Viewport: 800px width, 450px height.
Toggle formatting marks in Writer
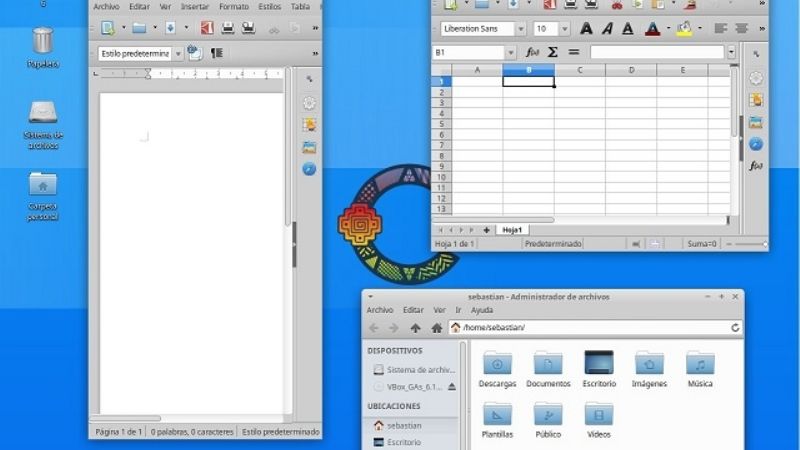[x=217, y=53]
